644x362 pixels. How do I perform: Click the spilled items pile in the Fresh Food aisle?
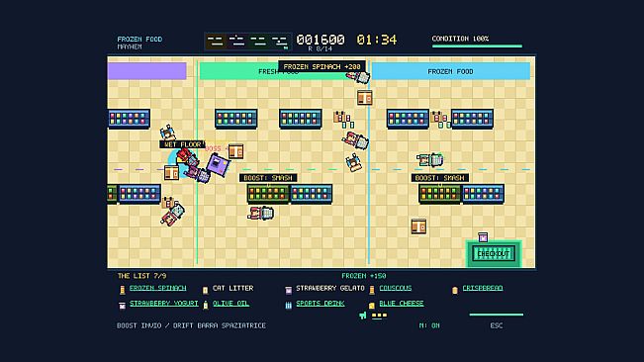pos(344,120)
